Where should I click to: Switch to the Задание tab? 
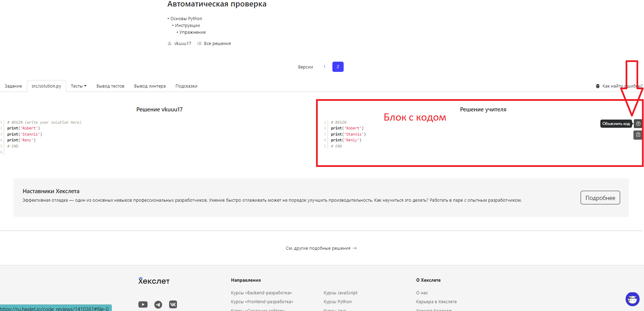[x=13, y=86]
